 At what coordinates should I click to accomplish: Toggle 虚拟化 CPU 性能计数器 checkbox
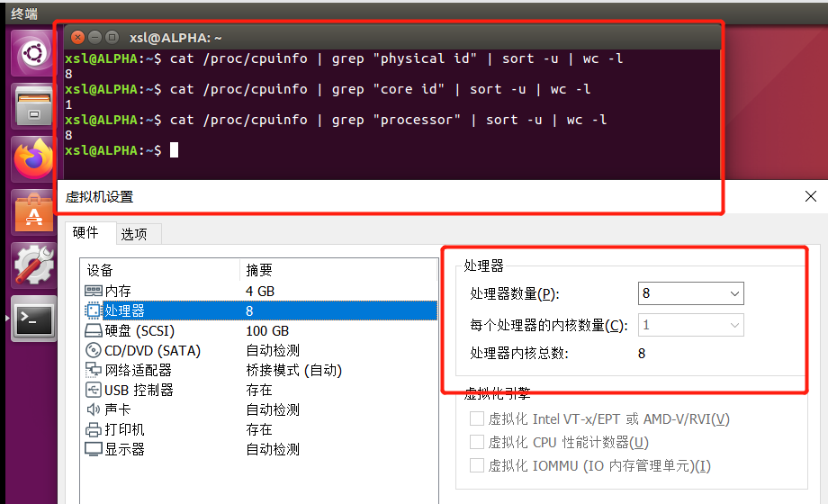pyautogui.click(x=476, y=442)
